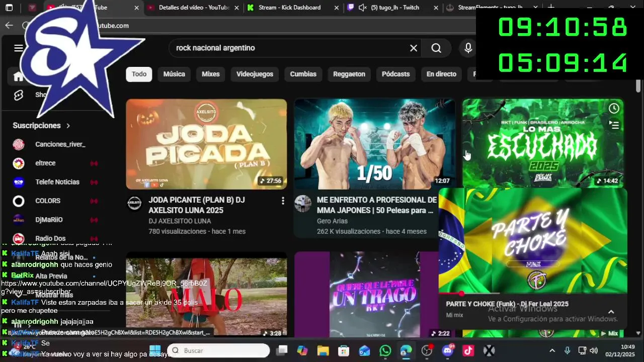Go back with the browser arrow
644x362 pixels.
pyautogui.click(x=9, y=25)
